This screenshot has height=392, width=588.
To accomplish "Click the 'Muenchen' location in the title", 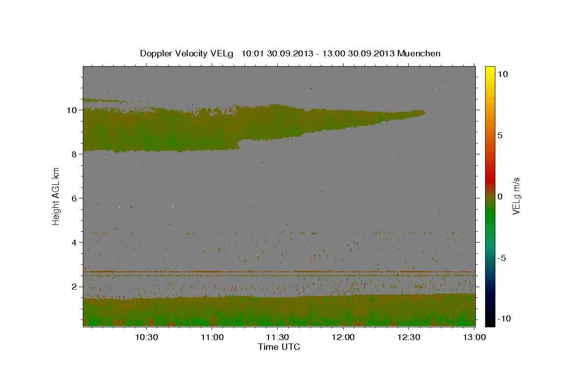I will click(419, 53).
